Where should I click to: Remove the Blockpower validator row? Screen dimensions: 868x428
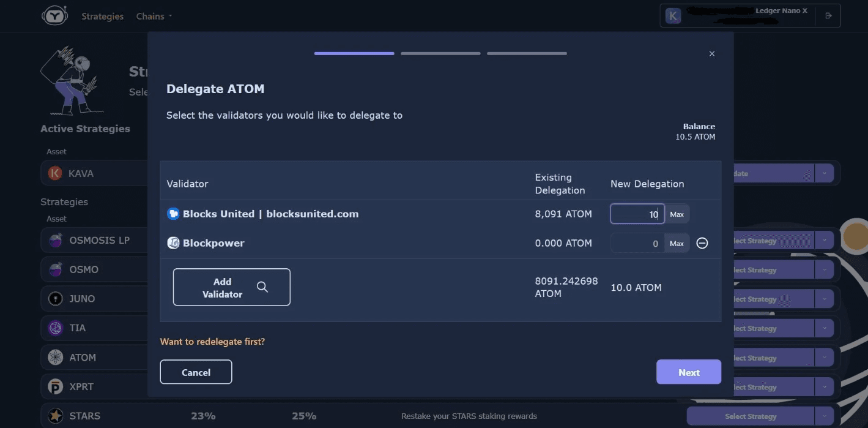coord(702,243)
